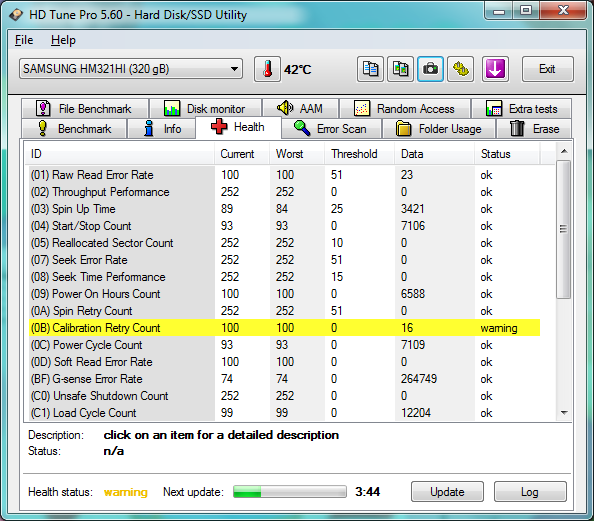Click the HD Tune Pro title bar icon

tap(16, 15)
